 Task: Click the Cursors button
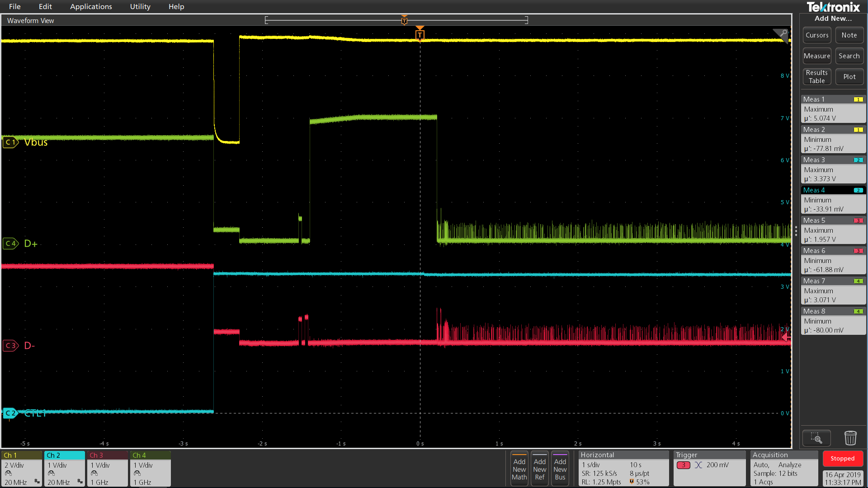click(x=816, y=35)
